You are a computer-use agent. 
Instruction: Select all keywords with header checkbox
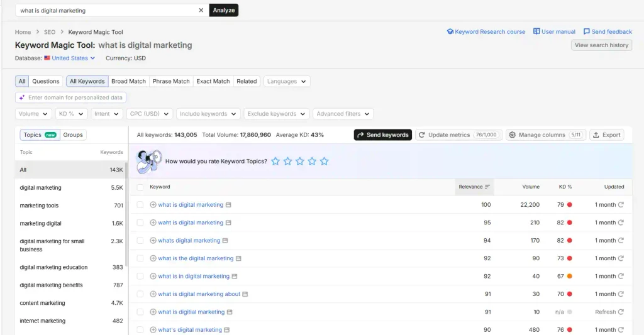coord(140,187)
